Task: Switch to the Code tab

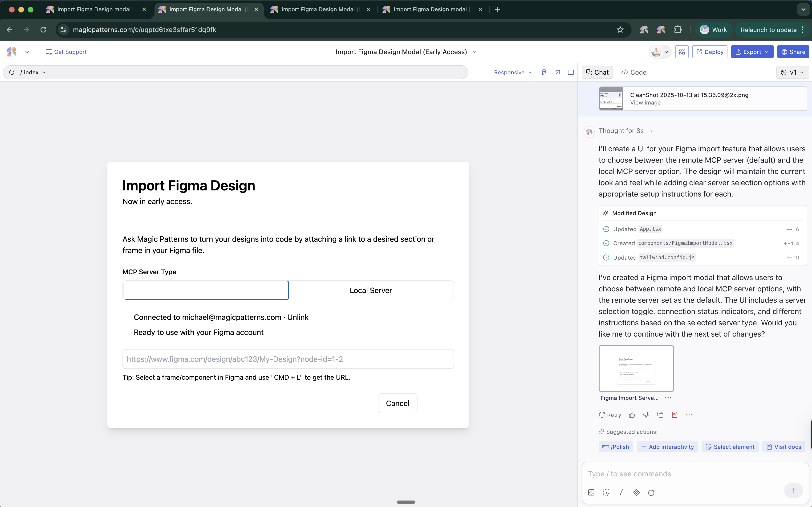Action: (633, 72)
